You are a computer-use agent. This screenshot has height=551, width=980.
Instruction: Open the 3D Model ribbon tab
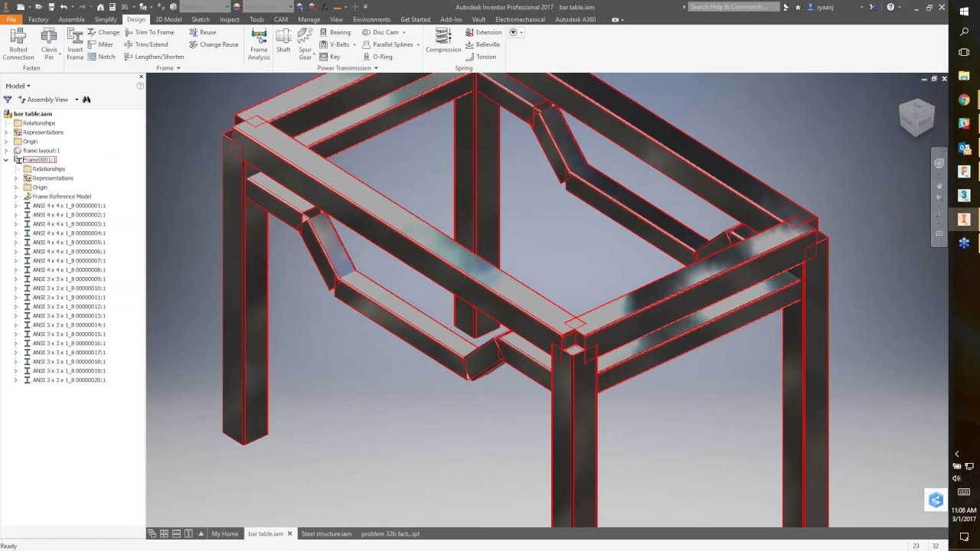(168, 19)
